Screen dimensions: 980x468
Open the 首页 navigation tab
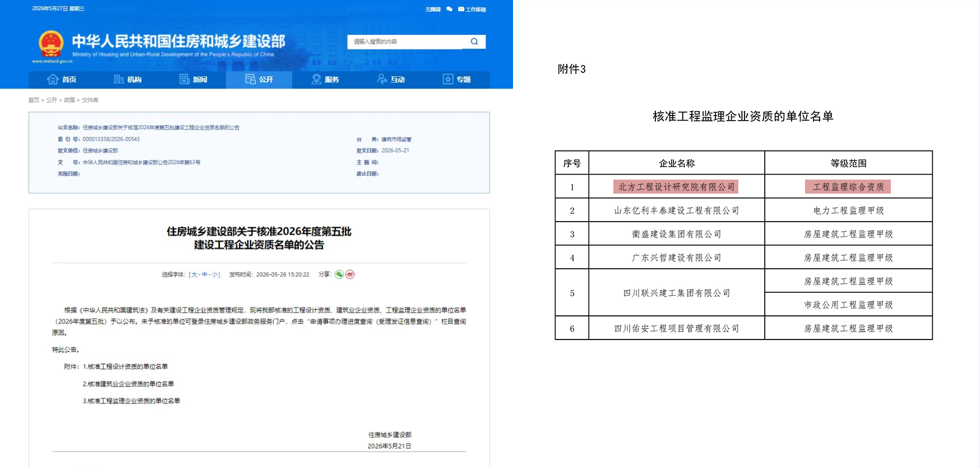(62, 80)
